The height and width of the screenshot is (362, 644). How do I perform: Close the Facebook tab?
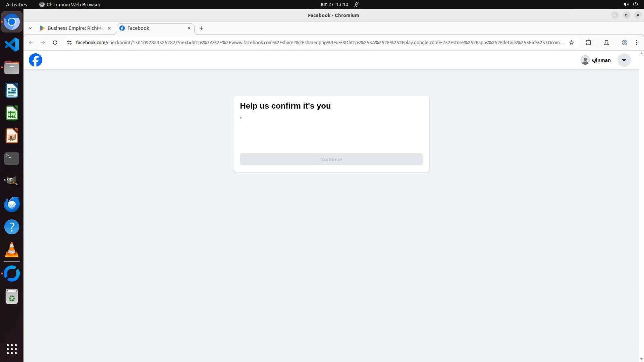[189, 28]
